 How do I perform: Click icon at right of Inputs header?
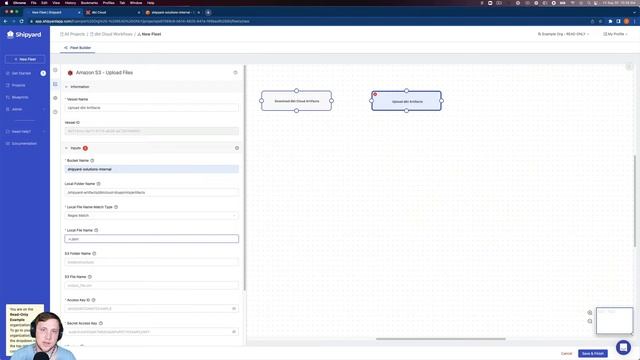tap(237, 148)
